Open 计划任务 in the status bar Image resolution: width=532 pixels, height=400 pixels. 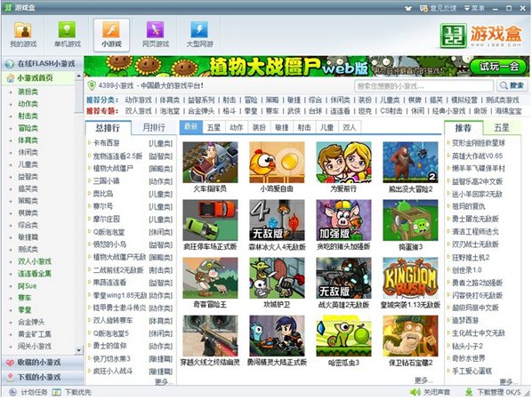tap(28, 392)
